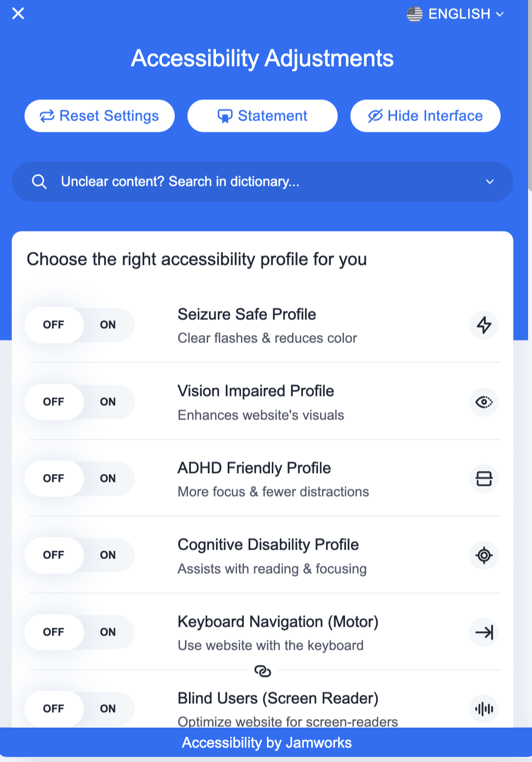Click the Vision Impaired eye icon
This screenshot has width=532, height=762.
pyautogui.click(x=484, y=402)
